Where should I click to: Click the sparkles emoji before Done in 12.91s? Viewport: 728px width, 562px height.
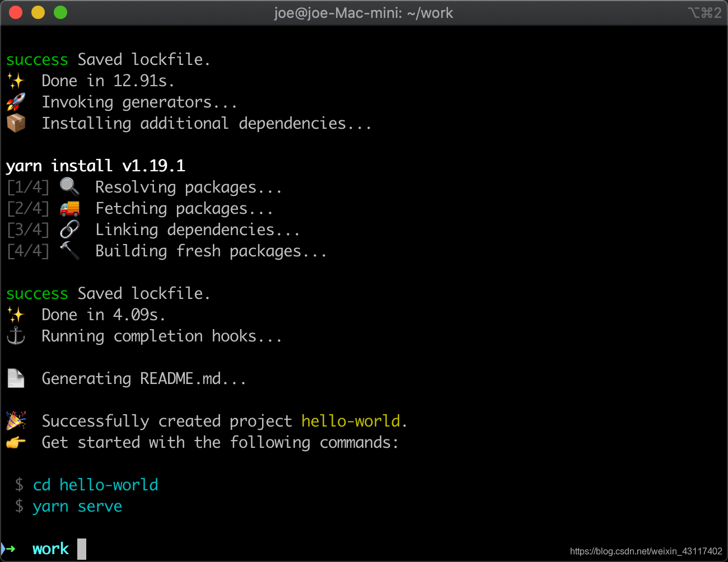click(x=16, y=81)
